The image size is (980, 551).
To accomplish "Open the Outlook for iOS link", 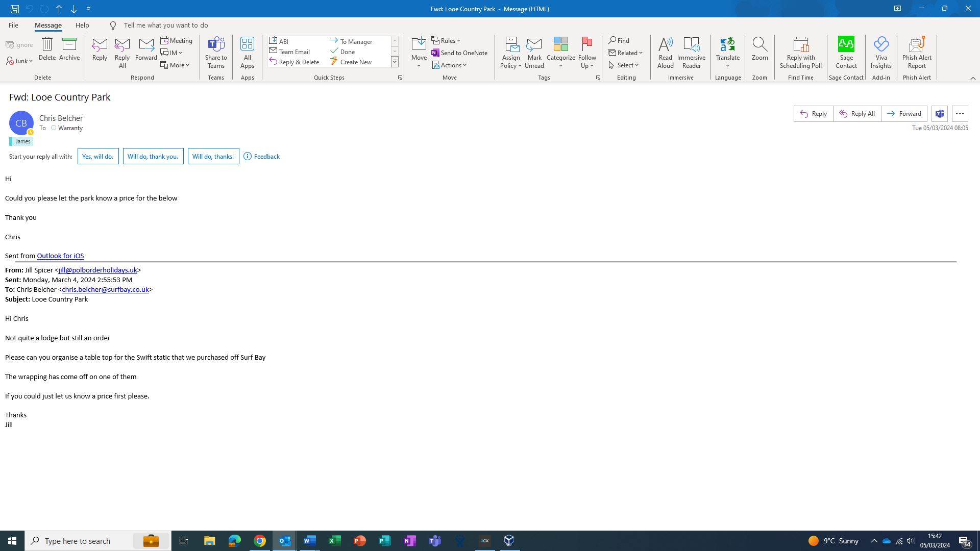I will pyautogui.click(x=60, y=256).
